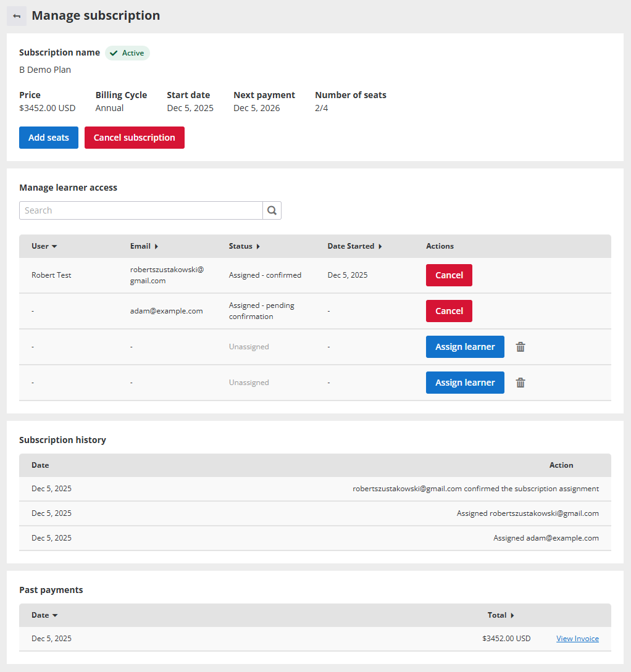
Task: Click 'Assigned - pending confirmation' status text
Action: pyautogui.click(x=262, y=311)
